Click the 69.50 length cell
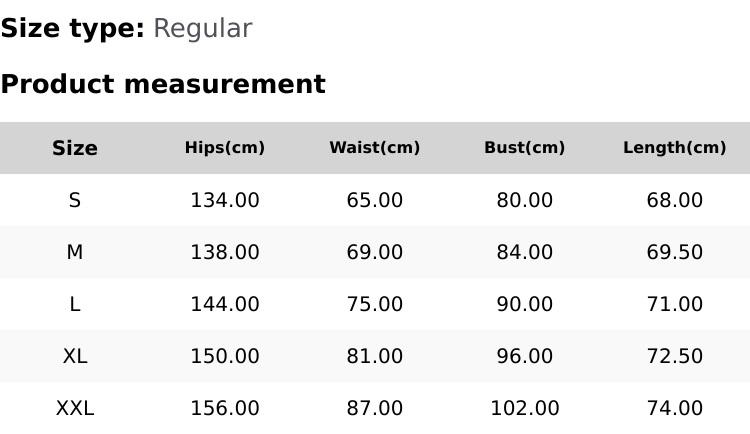 [x=675, y=252]
